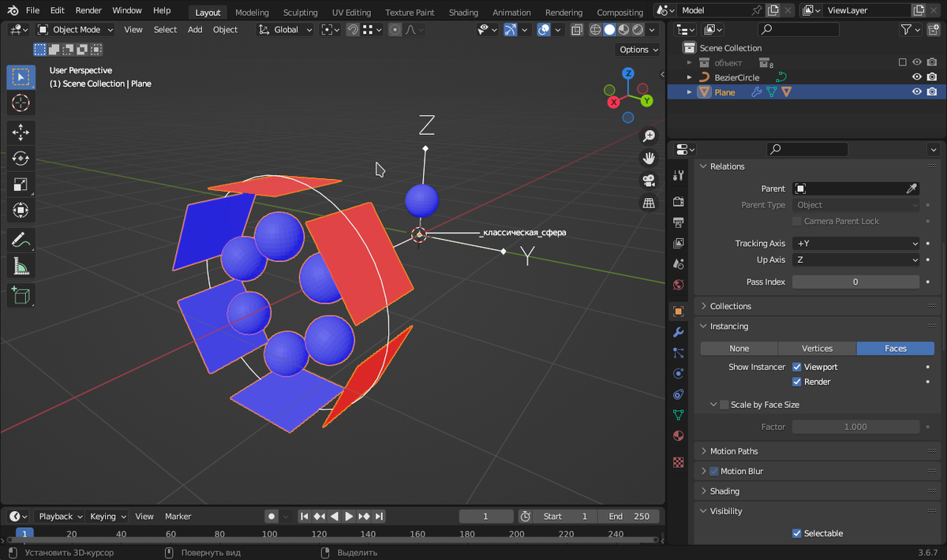The width and height of the screenshot is (947, 560).
Task: Open the Render menu
Action: (x=88, y=10)
